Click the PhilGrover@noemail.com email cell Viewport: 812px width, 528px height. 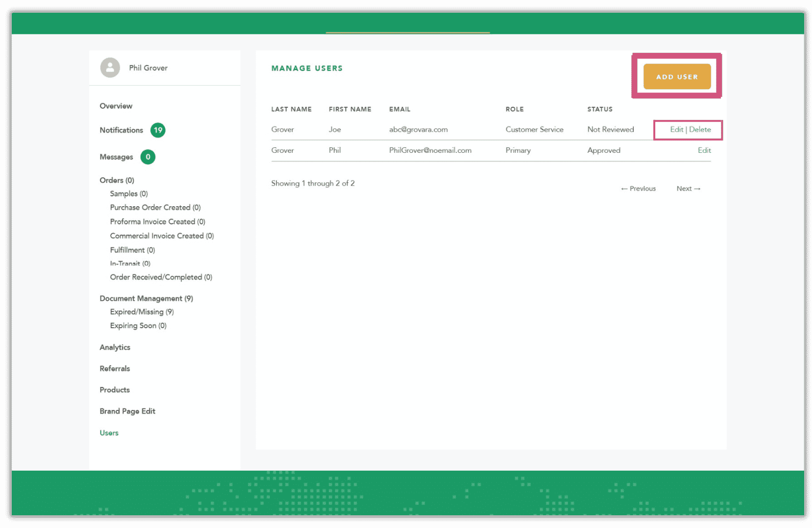pyautogui.click(x=430, y=150)
